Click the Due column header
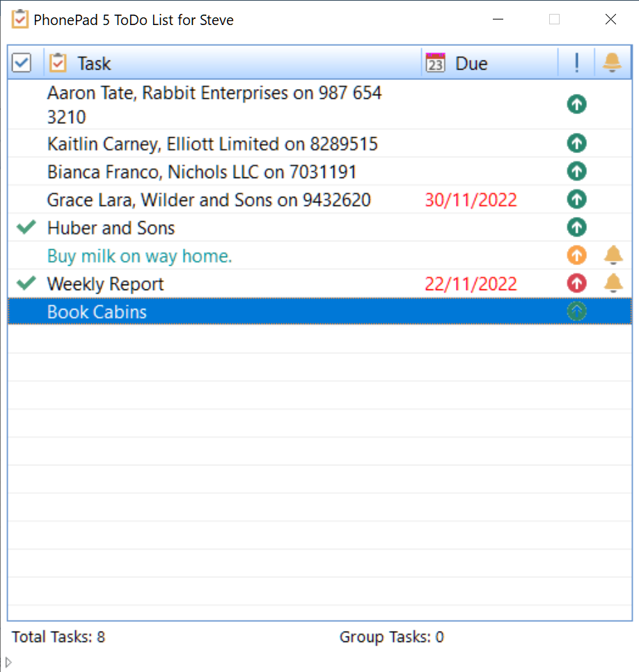 pos(490,63)
